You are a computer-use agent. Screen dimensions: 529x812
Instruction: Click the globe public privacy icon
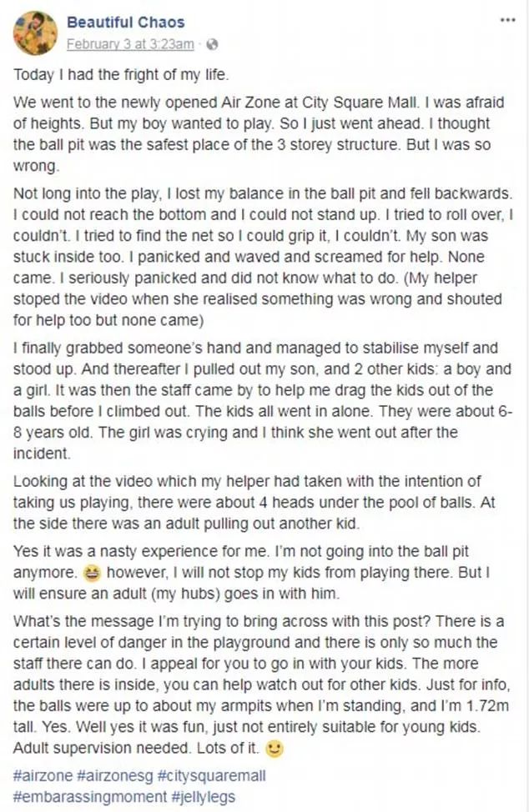(x=212, y=44)
